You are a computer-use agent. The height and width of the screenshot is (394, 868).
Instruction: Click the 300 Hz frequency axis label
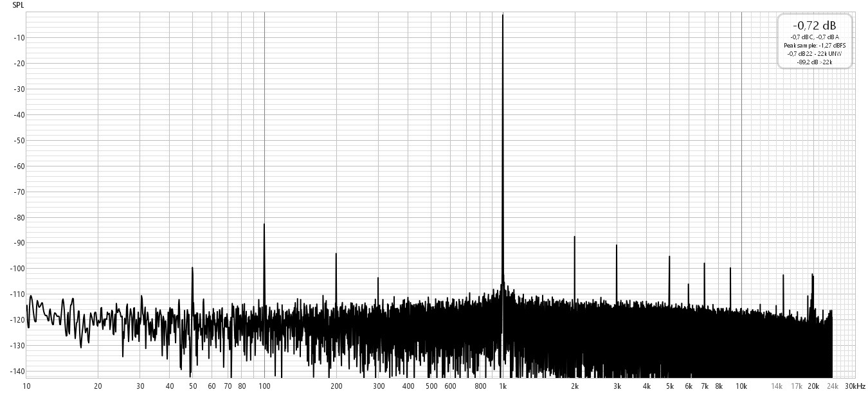click(378, 386)
